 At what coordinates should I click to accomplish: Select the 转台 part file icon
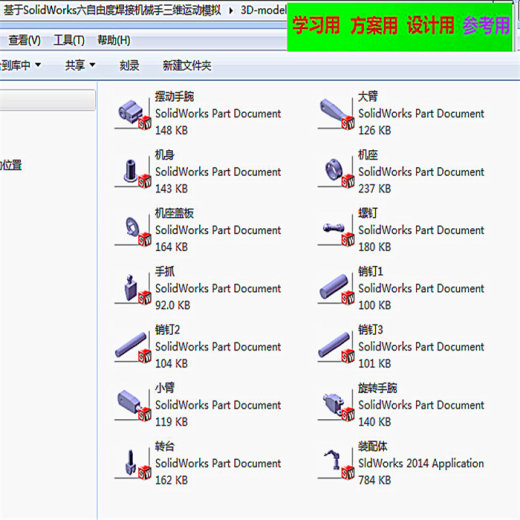pyautogui.click(x=133, y=463)
